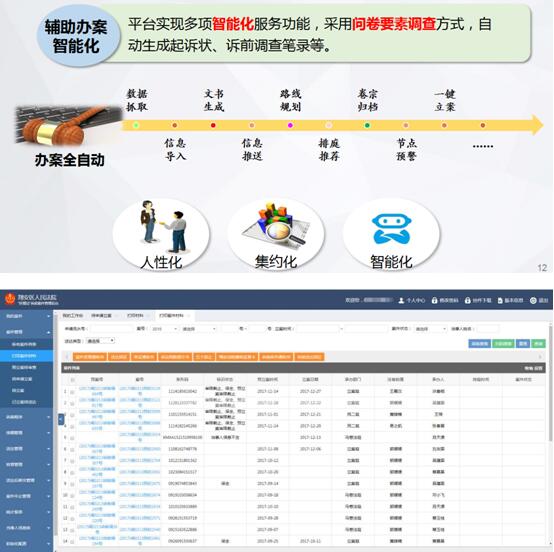Click the 集约化 chart and magnifier circle
This screenshot has height=552, width=554.
tap(276, 235)
